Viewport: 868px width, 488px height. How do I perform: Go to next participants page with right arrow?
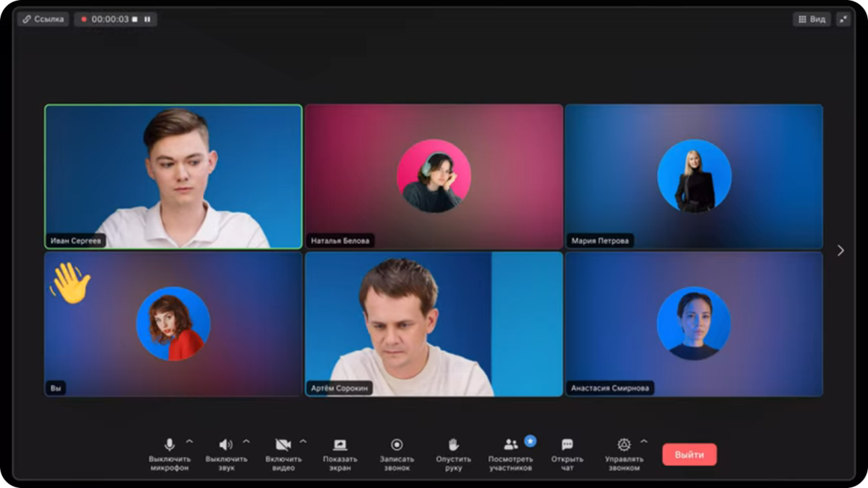[x=840, y=250]
